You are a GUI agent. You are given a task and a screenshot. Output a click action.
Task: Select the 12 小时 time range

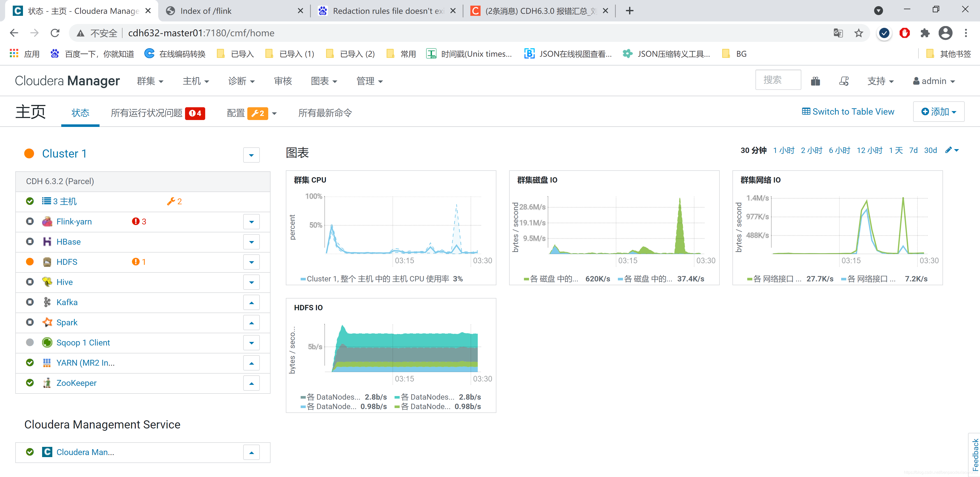coord(869,150)
